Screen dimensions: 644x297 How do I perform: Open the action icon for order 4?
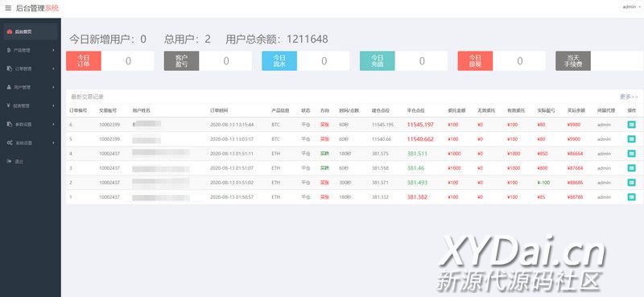coord(631,154)
